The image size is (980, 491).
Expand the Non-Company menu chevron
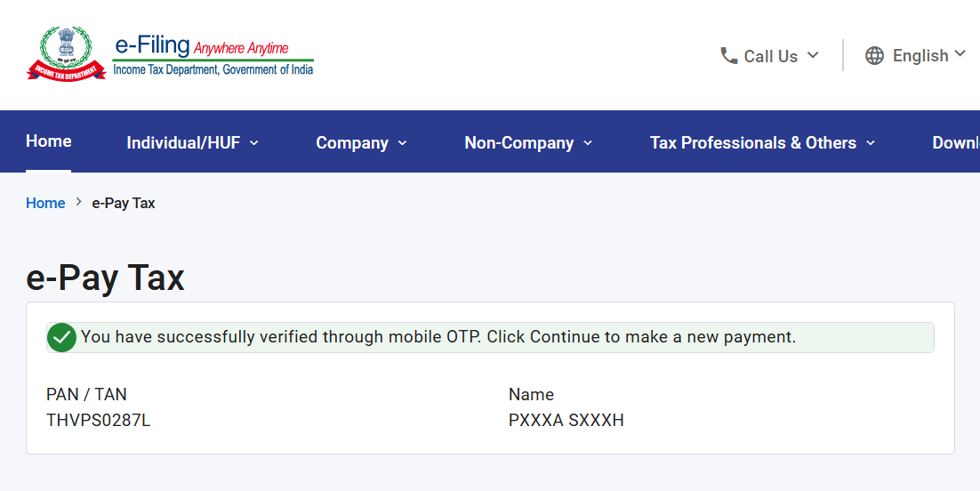(x=588, y=143)
